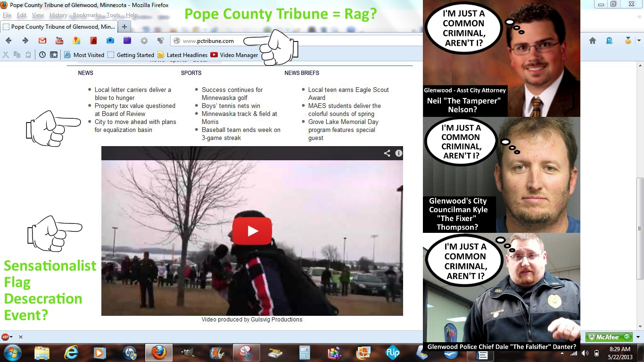
Task: Open the Help menu
Action: (x=132, y=15)
